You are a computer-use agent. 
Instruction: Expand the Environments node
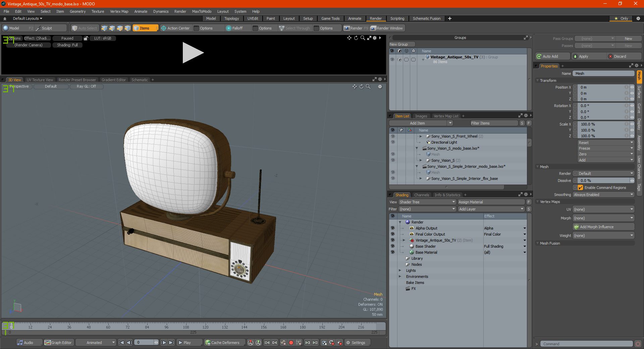point(400,277)
